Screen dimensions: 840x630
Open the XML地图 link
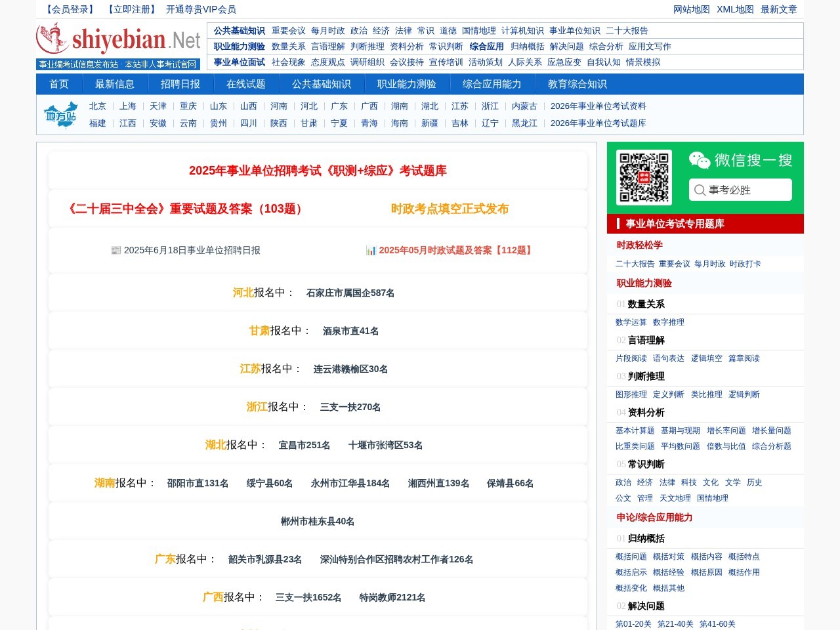(x=735, y=9)
